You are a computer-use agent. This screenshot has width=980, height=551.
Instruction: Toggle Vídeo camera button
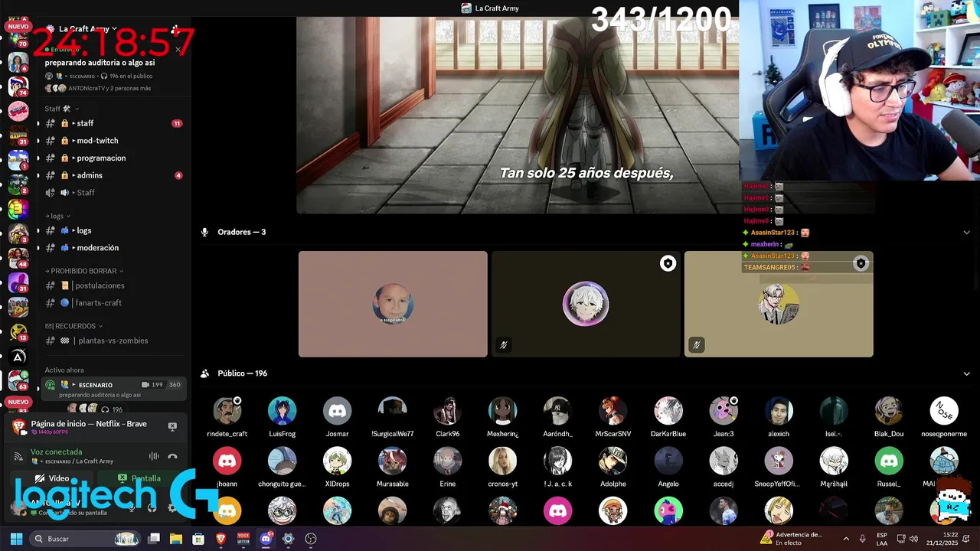click(52, 478)
